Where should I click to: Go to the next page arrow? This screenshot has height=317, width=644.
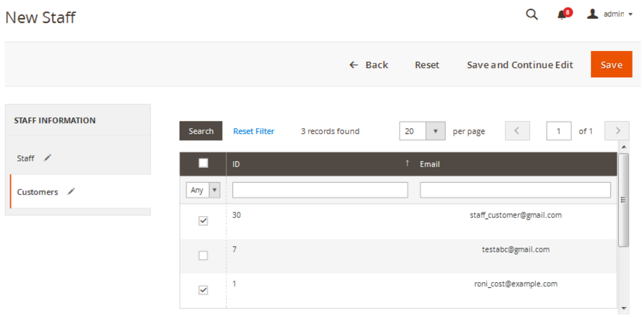pos(617,131)
